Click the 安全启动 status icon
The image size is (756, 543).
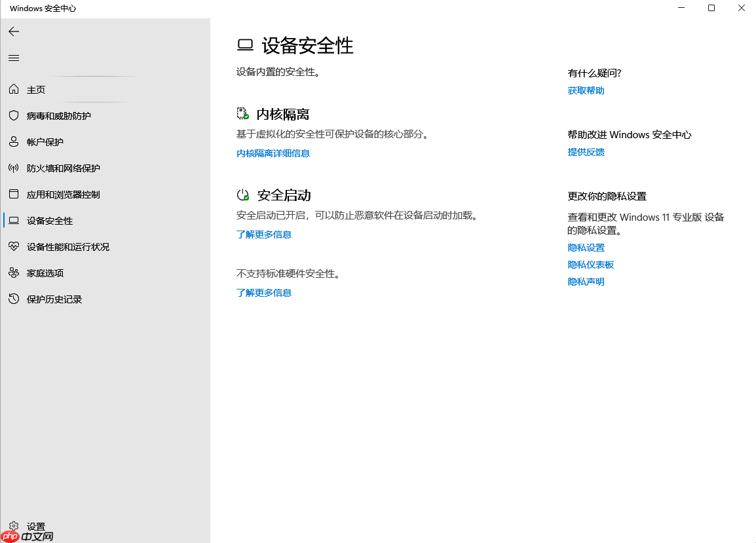(x=242, y=194)
